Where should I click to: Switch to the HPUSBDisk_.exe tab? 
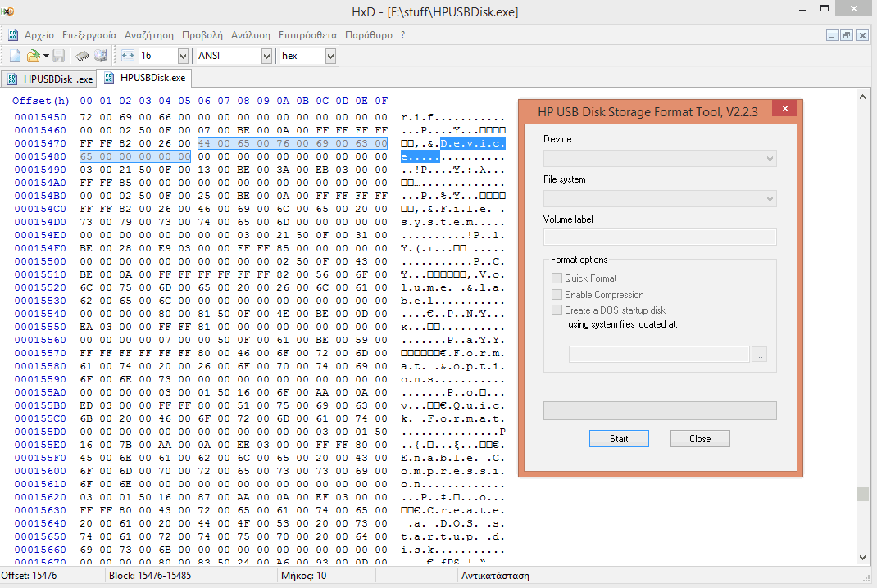[48, 79]
